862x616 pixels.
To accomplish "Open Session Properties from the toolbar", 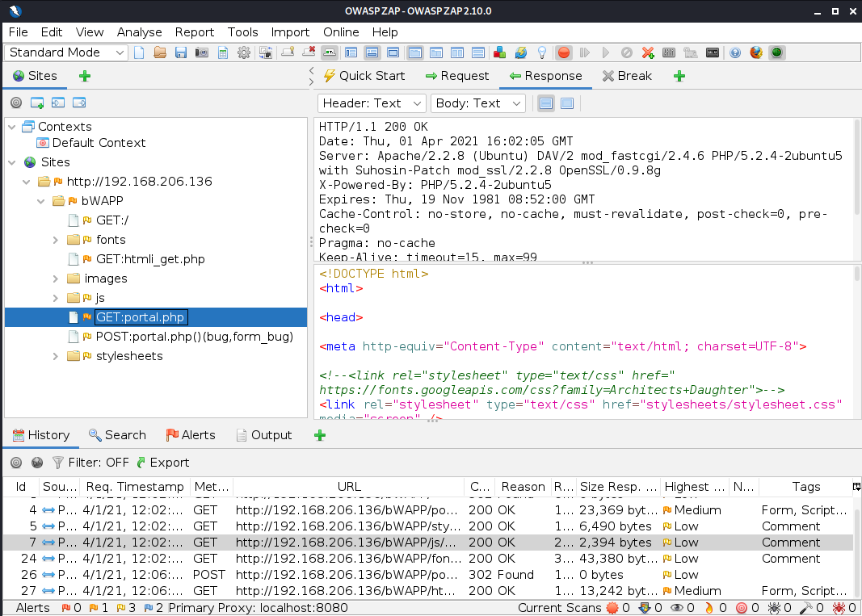I will [223, 52].
